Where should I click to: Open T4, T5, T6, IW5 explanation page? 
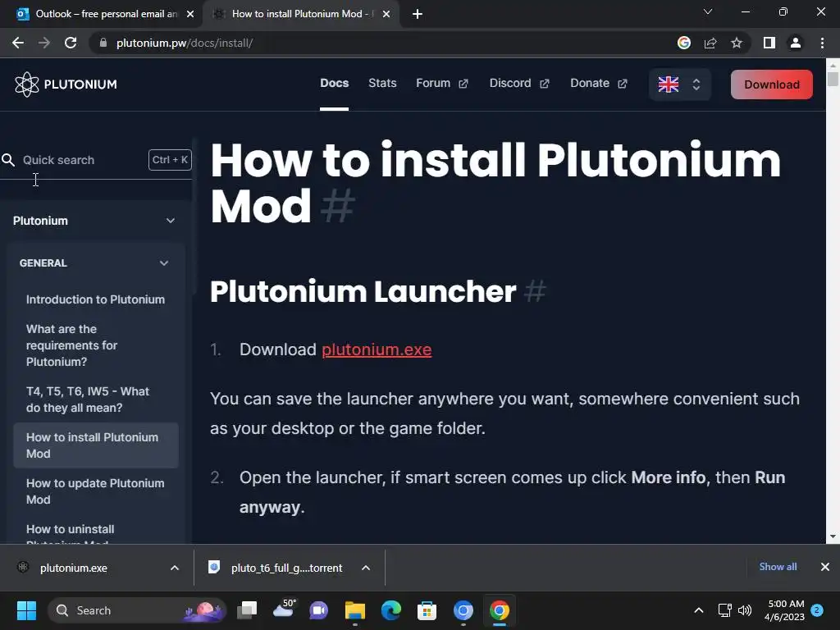(87, 399)
